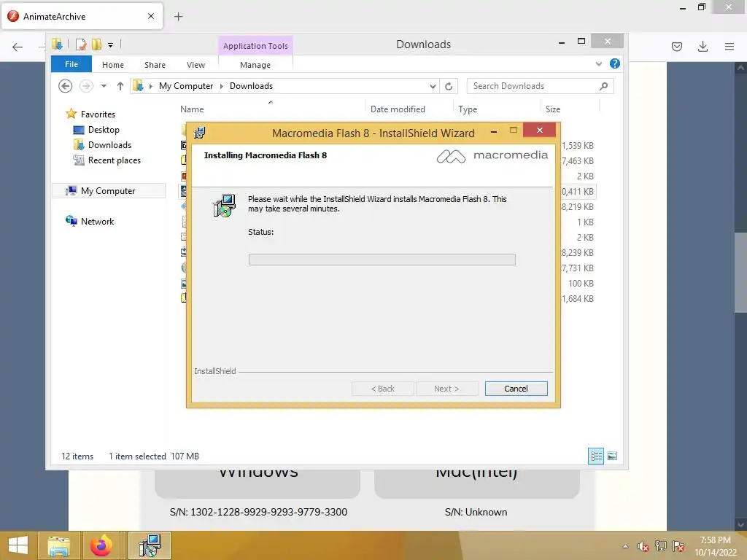The height and width of the screenshot is (560, 747).
Task: Click the 100 KB size cell
Action: [581, 284]
